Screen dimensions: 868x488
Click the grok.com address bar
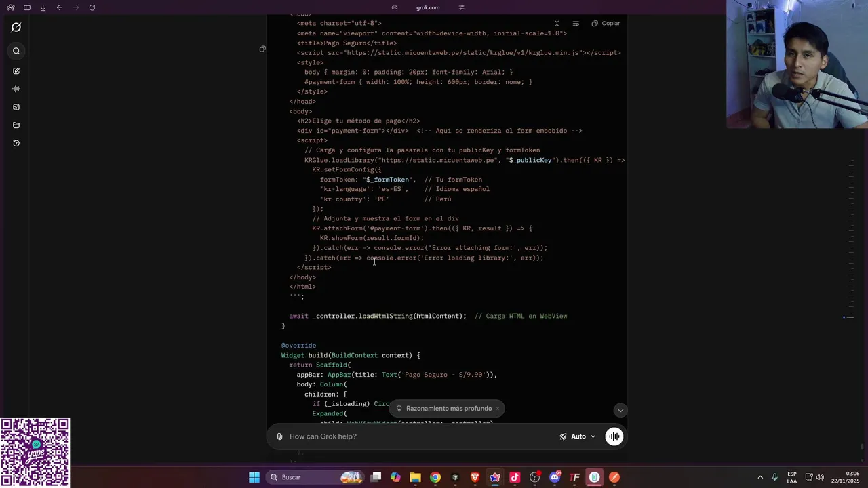[428, 7]
